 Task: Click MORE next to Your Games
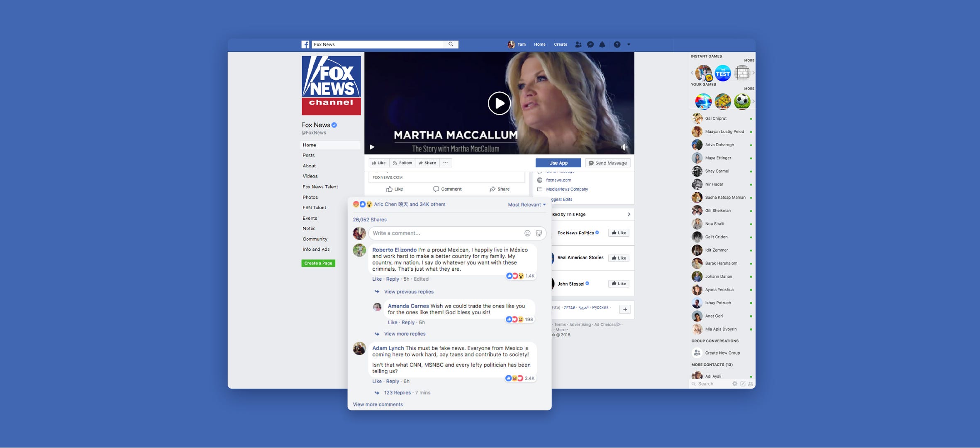pos(749,88)
